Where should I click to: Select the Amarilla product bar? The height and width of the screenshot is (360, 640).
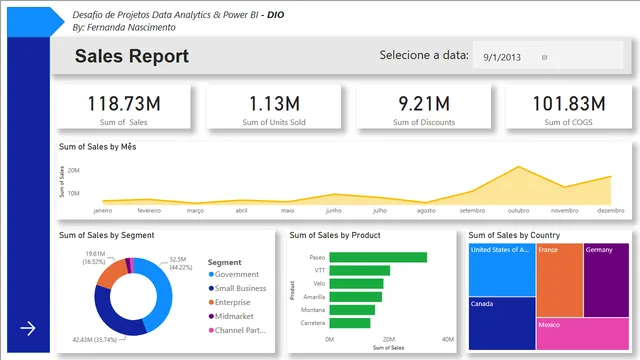pos(356,296)
